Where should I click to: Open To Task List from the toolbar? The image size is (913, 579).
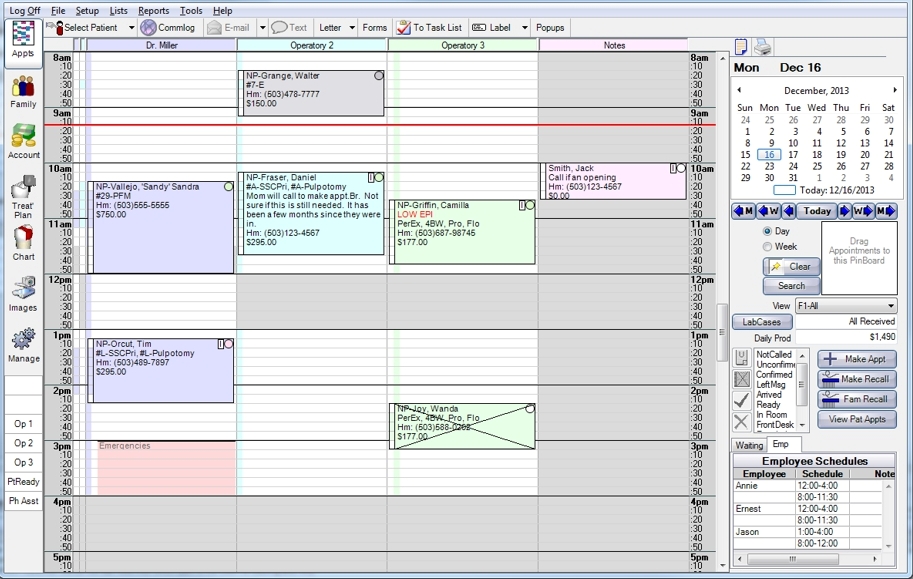tap(432, 27)
